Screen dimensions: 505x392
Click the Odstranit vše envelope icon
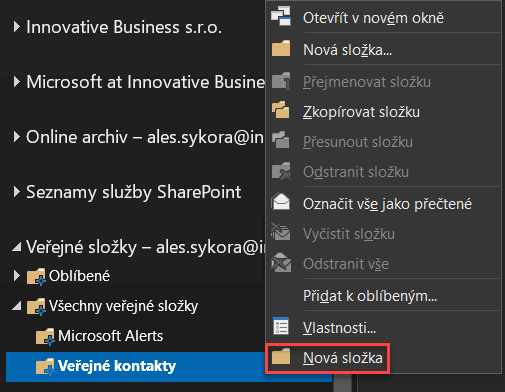281,262
